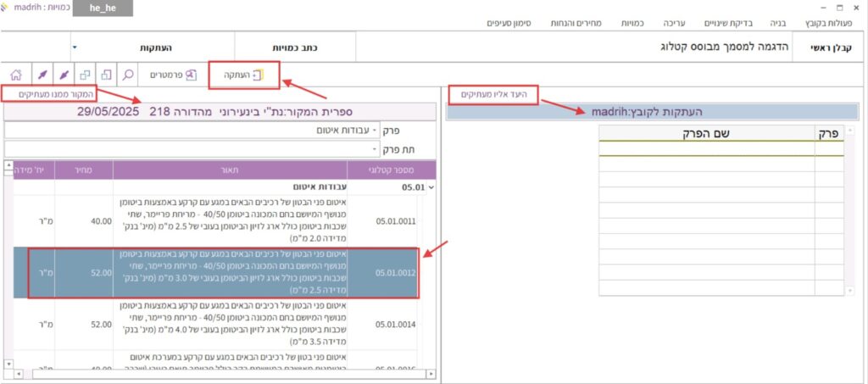Viewport: 868px width, 384px height.
Task: Open the פרק chapter dropdown
Action: tap(376, 131)
